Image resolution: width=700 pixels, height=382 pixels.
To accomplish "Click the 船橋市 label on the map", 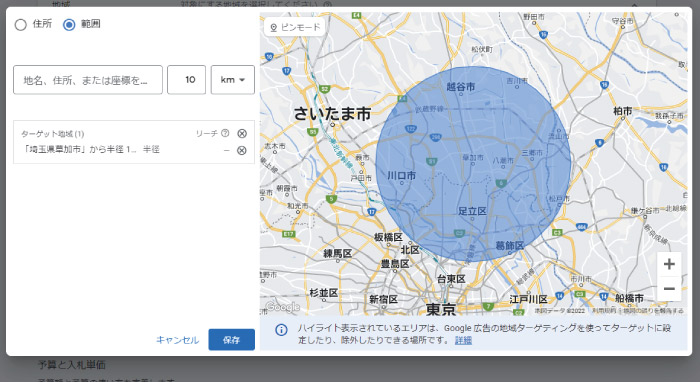I will tap(629, 298).
